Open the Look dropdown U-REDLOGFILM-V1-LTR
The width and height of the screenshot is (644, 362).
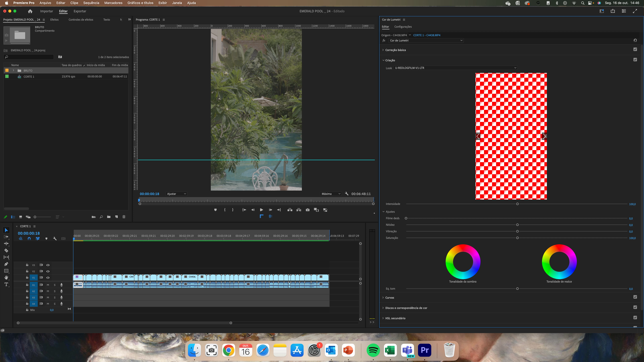coord(455,68)
